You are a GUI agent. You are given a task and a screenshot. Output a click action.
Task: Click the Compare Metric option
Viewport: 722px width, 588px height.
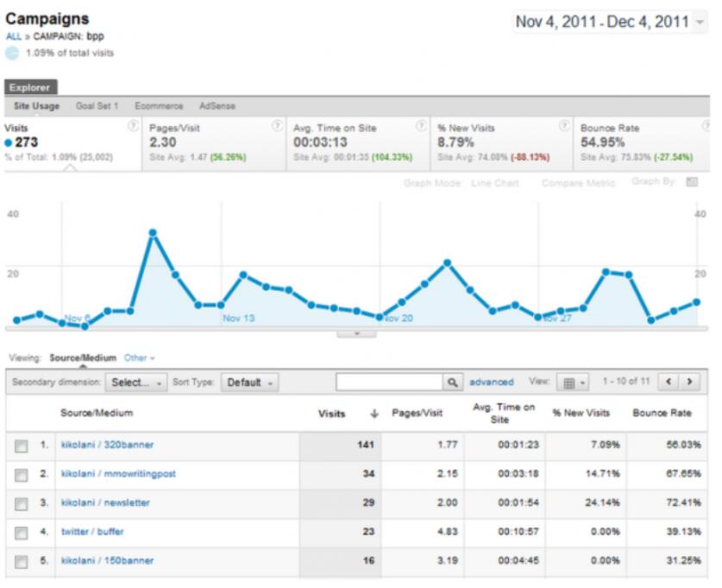click(x=578, y=183)
